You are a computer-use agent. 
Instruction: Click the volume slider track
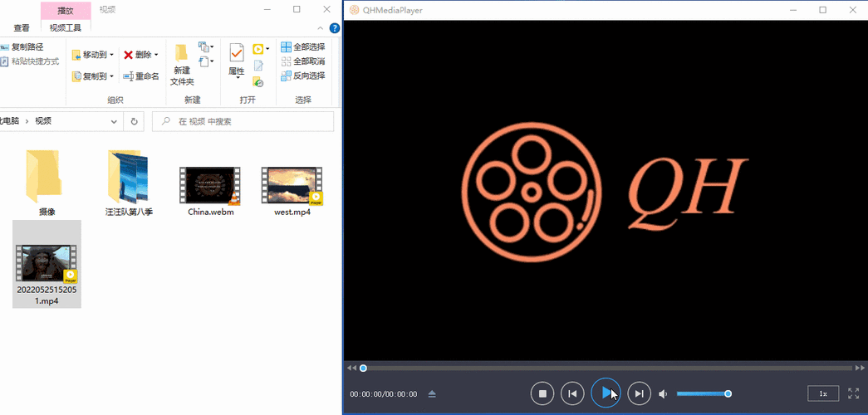[x=702, y=393]
